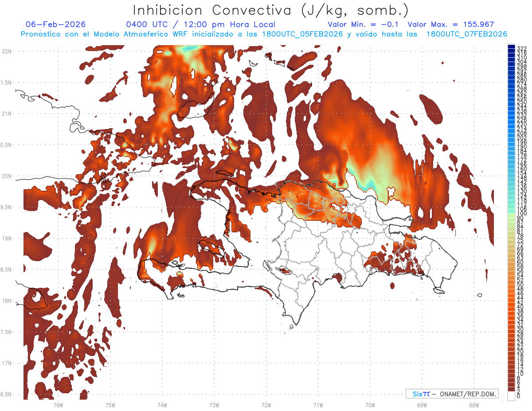Click the '69W' longitude axis label
Viewport: 532px width, 411px height.
tap(422, 405)
